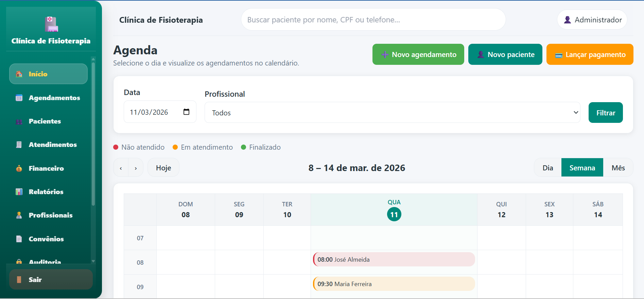
Task: Click the money bag icon beside Financeiro
Action: [19, 168]
